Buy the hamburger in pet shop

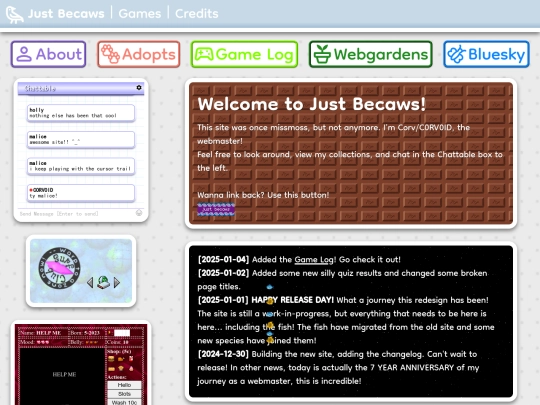111,359
